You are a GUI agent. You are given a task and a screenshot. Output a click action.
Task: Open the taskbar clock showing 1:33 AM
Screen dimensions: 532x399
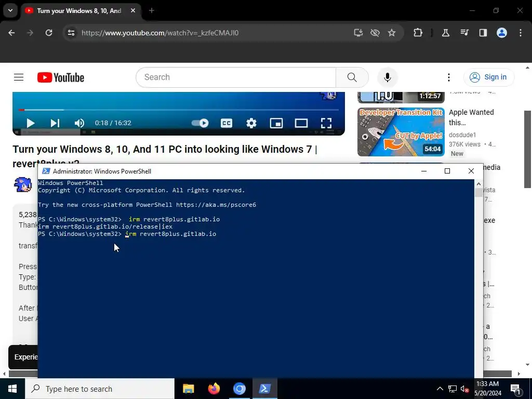487,389
